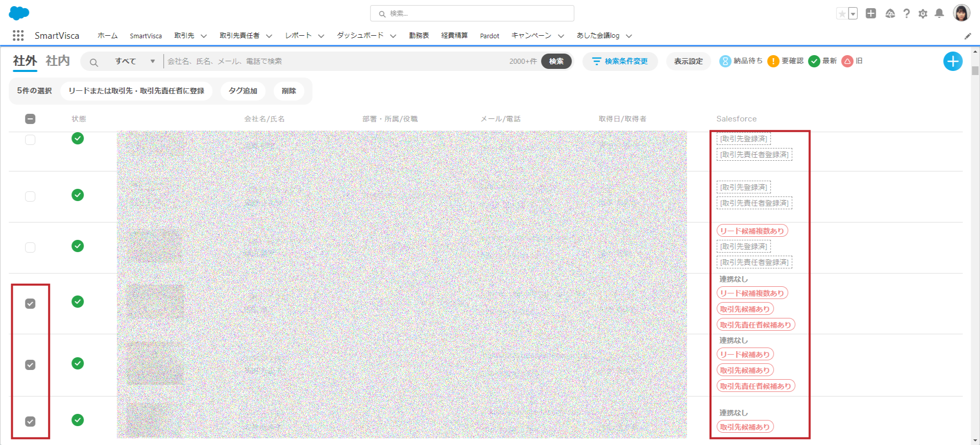Open the SmartVisca navigation tab

(x=145, y=36)
